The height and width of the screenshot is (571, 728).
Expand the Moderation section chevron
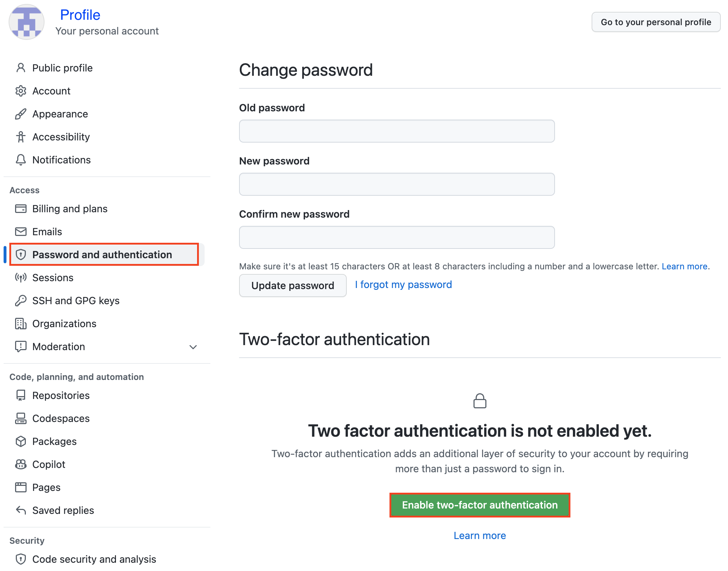pos(193,347)
